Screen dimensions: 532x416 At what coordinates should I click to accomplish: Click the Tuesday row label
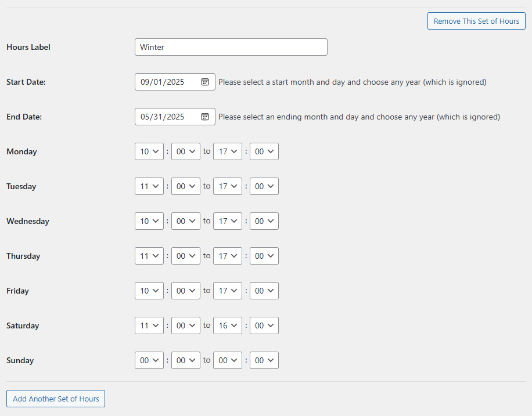pyautogui.click(x=21, y=186)
